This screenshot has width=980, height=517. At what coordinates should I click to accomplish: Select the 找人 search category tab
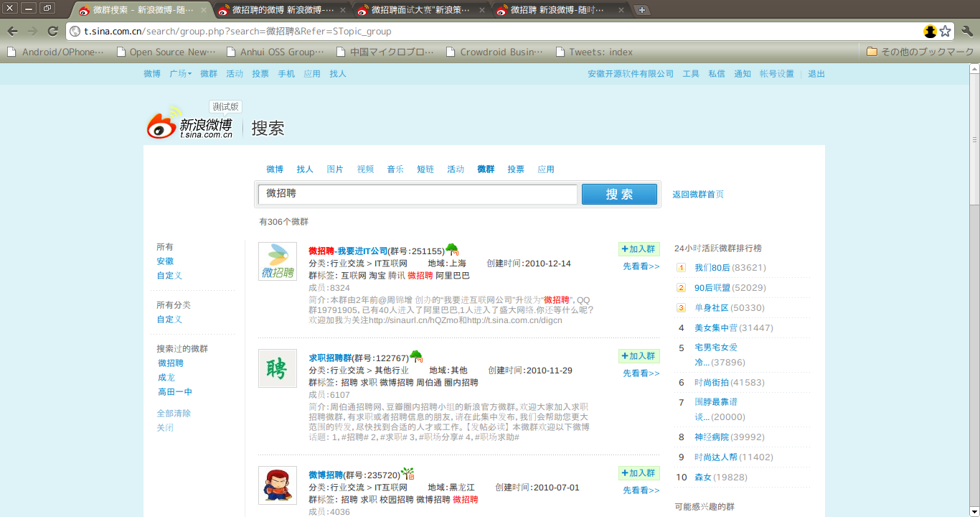click(x=305, y=169)
